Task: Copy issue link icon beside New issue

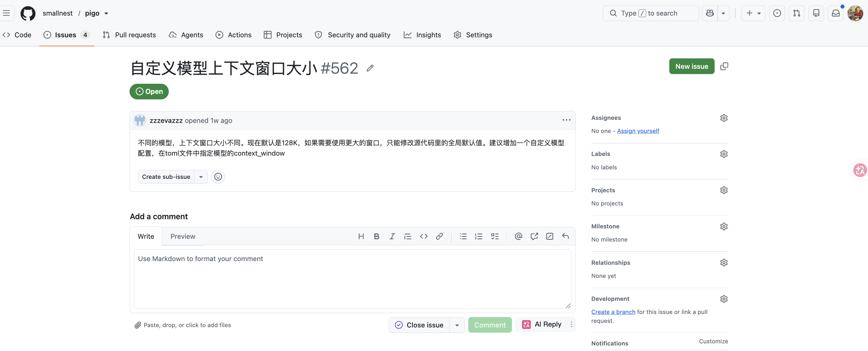Action: coord(724,66)
